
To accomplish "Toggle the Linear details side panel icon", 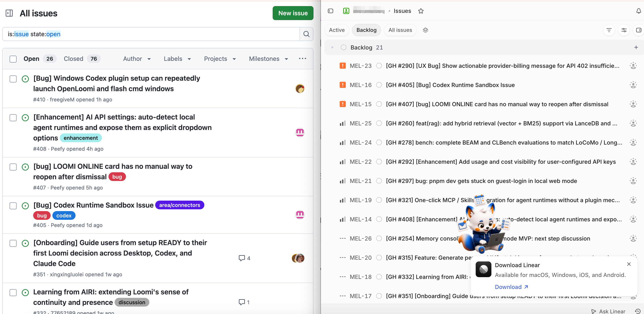I will click(x=639, y=30).
